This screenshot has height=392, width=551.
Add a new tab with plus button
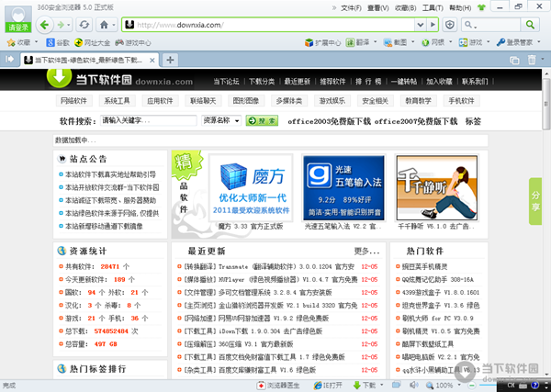[x=170, y=60]
